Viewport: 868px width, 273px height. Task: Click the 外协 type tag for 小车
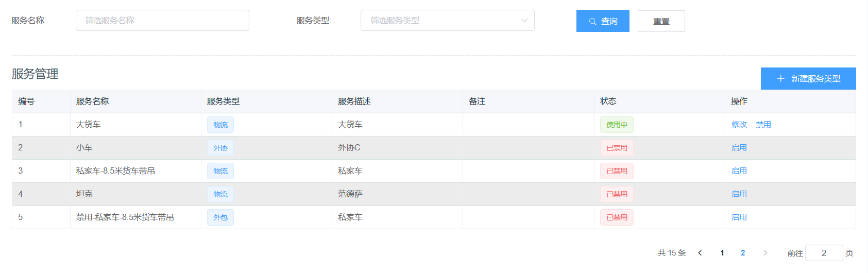click(x=220, y=148)
